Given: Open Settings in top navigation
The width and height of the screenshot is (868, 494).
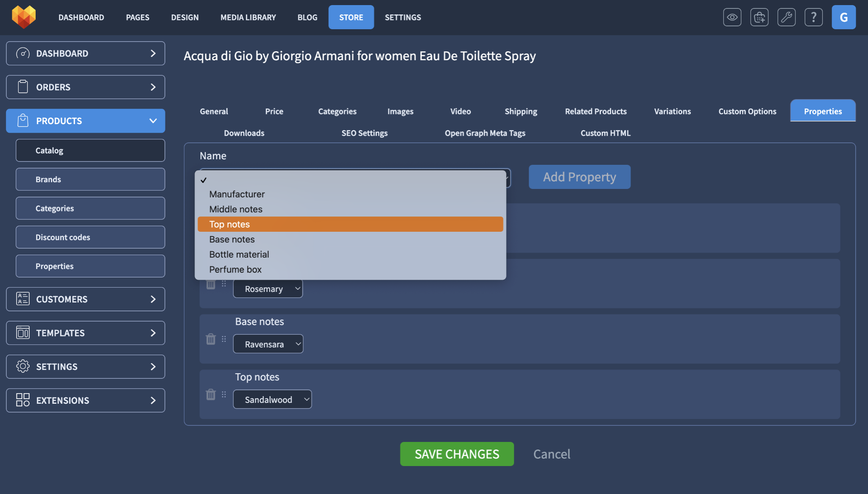Looking at the screenshot, I should [403, 17].
